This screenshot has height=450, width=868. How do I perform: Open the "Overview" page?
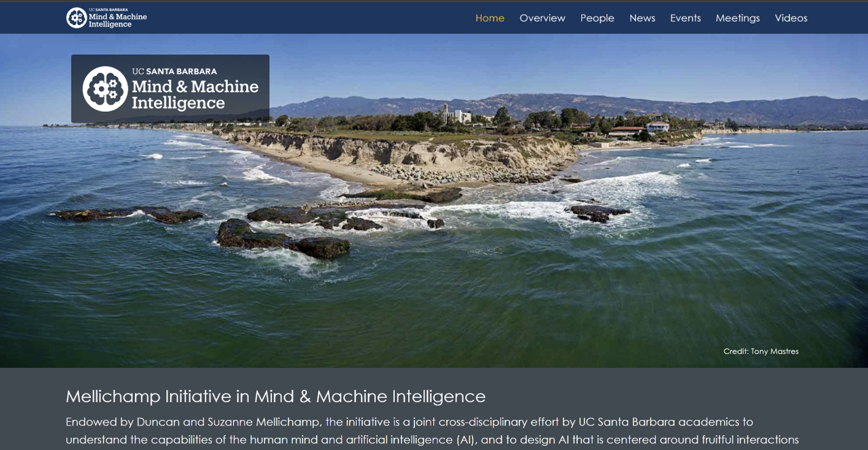(542, 18)
